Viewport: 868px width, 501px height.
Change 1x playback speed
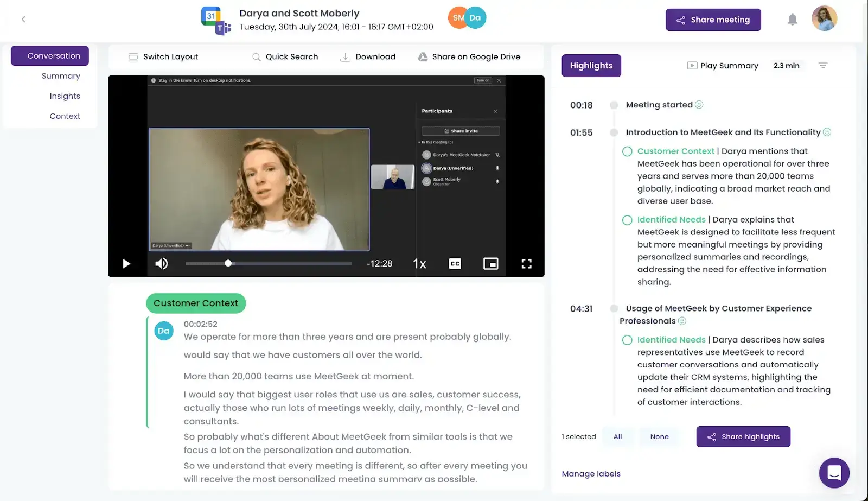tap(419, 264)
